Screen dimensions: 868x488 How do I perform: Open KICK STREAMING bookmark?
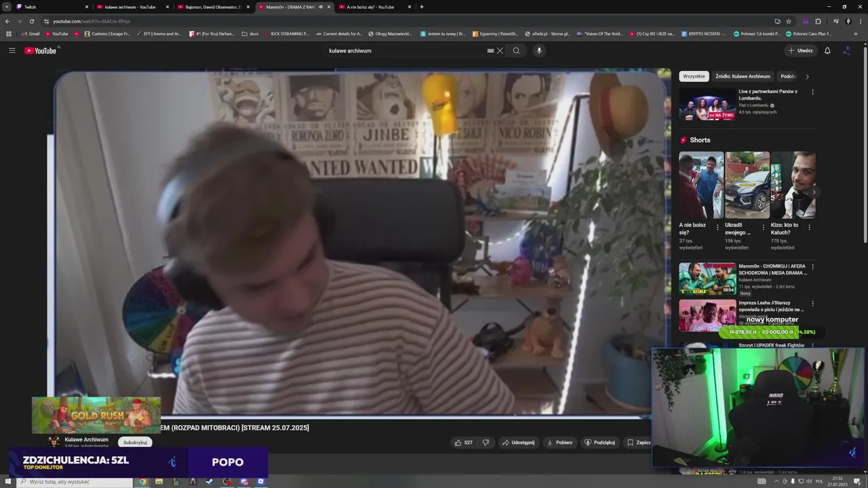tap(285, 33)
